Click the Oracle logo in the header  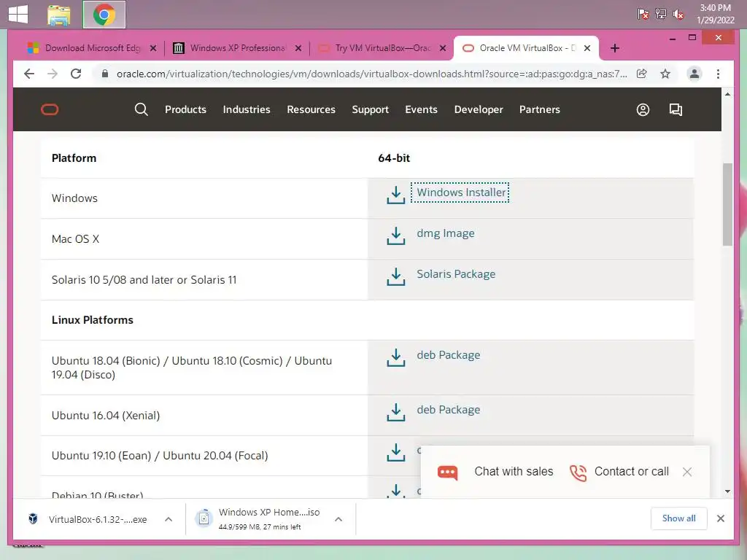[50, 109]
